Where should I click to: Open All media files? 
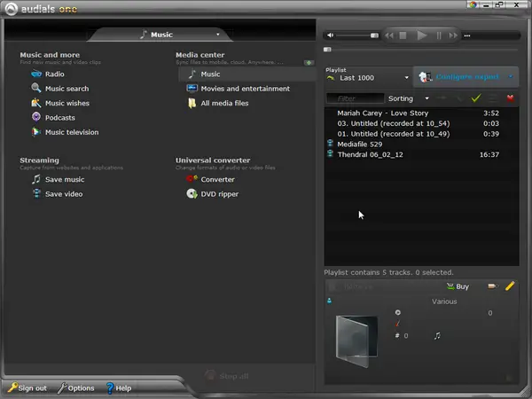tap(218, 103)
